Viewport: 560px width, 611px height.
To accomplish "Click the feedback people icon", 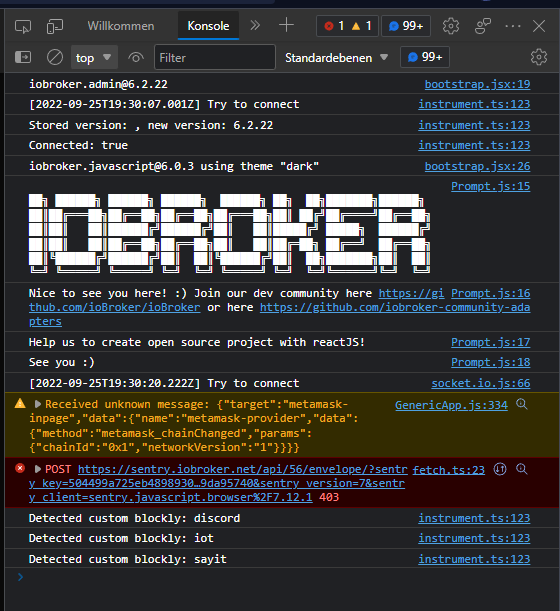I will (482, 26).
